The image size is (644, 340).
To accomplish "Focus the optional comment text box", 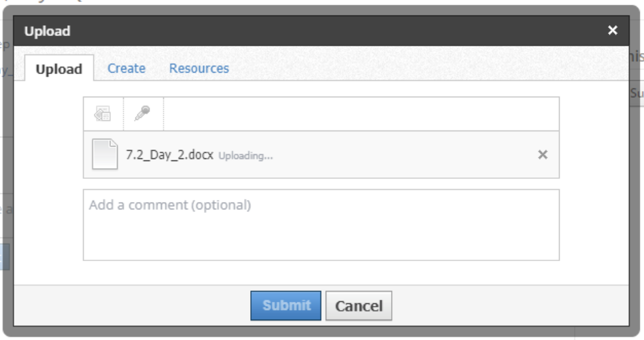I will click(321, 224).
